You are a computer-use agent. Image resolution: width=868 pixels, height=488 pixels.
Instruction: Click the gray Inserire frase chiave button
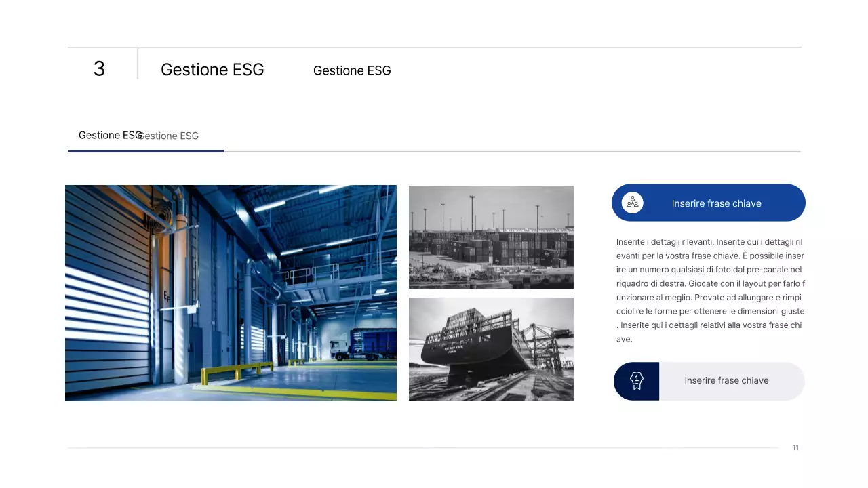[x=726, y=380]
